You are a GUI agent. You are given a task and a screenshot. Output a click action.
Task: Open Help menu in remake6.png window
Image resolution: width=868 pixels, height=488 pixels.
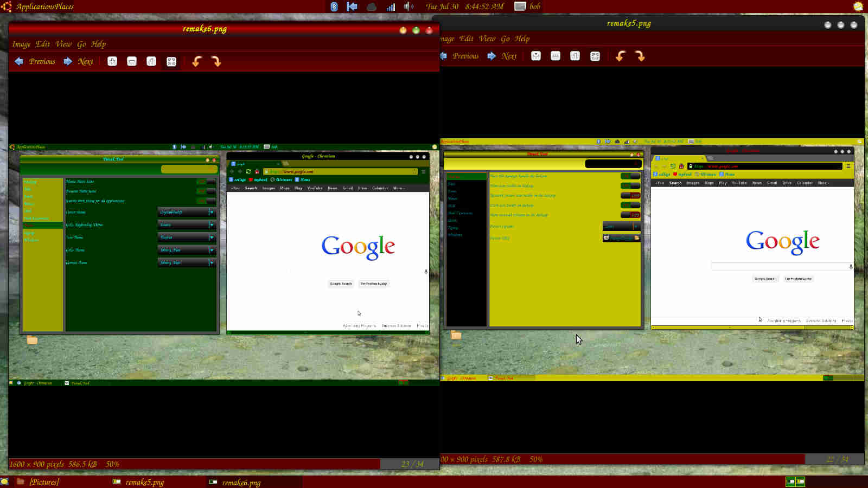[x=98, y=44]
